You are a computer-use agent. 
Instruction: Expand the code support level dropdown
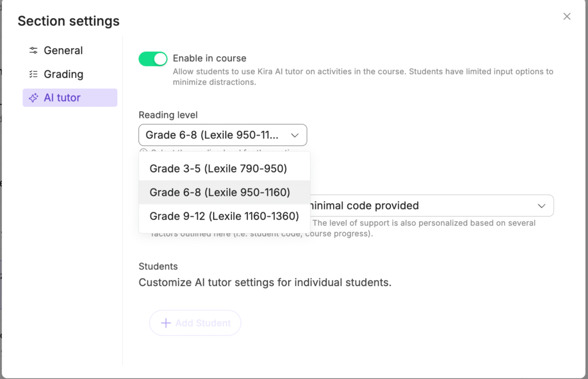431,206
